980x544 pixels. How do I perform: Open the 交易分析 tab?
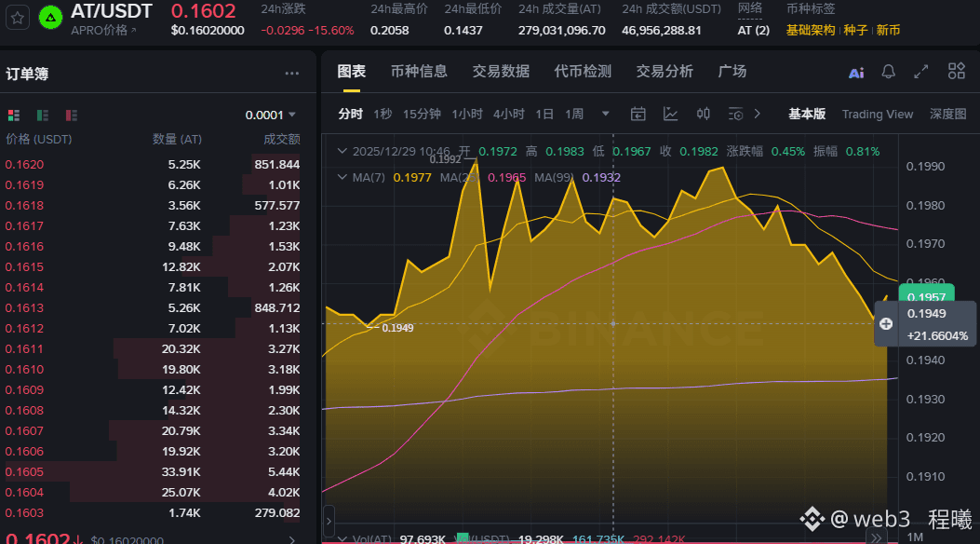coord(665,72)
